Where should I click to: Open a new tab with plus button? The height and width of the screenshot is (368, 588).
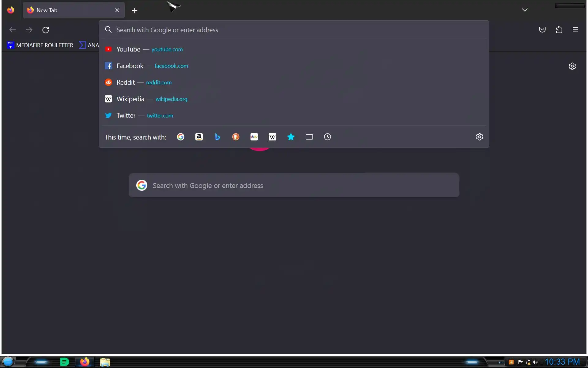tap(134, 10)
